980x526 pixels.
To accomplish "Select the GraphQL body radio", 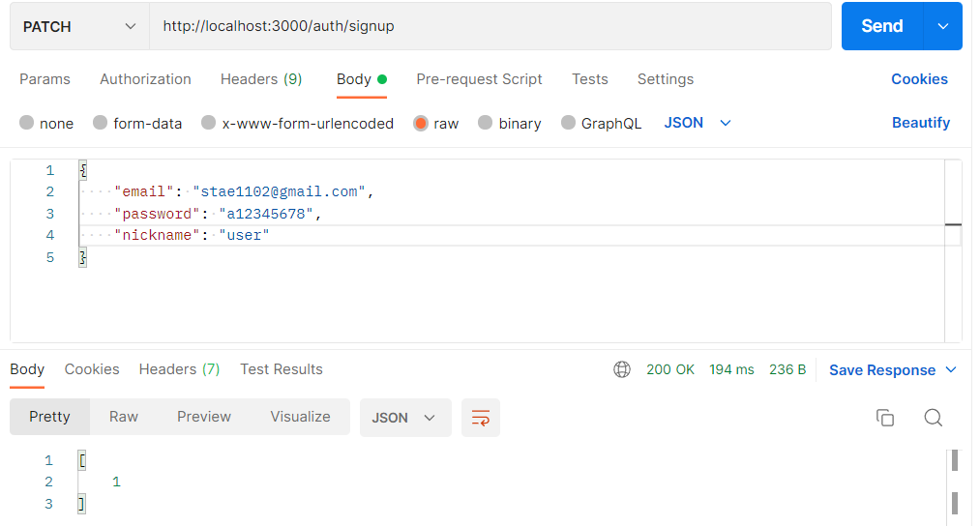I will coord(568,123).
